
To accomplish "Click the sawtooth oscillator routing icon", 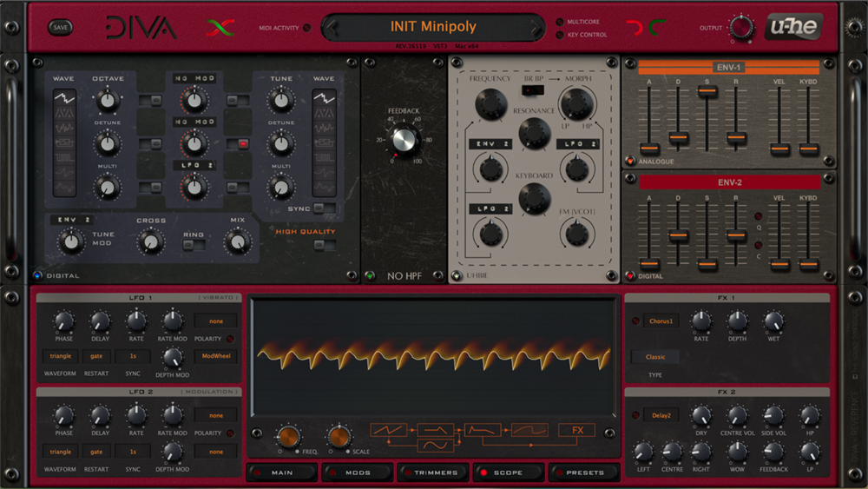I will tap(389, 430).
